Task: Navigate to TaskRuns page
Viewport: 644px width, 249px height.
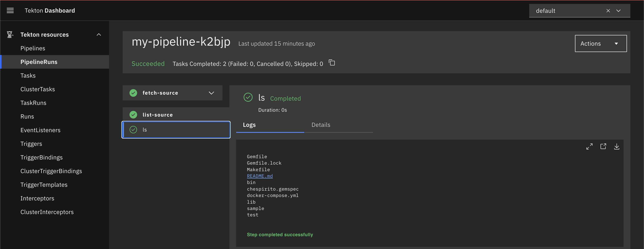Action: tap(33, 103)
